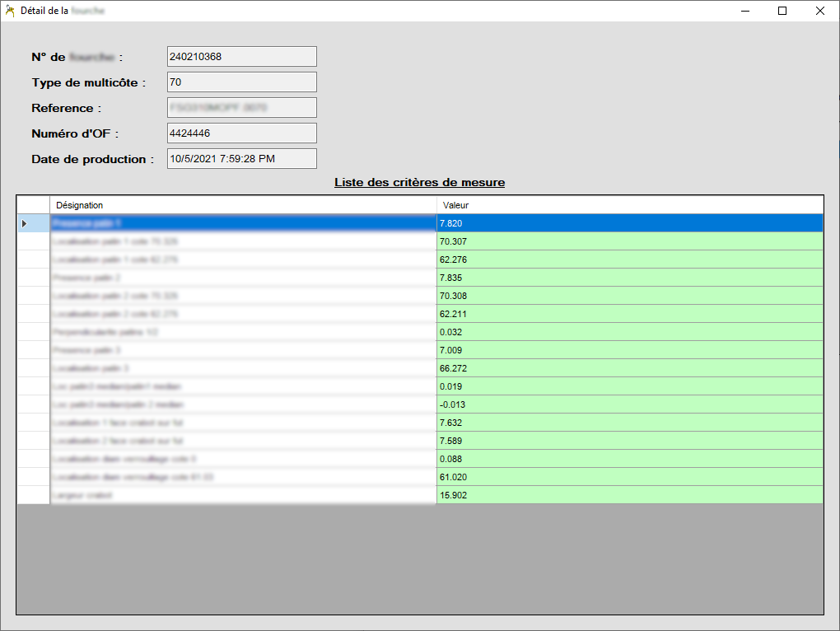Maximize the Détail window
This screenshot has width=840, height=631.
tap(782, 11)
